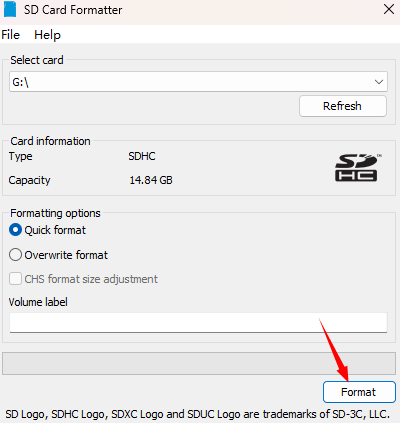The width and height of the screenshot is (400, 423).
Task: Open the File menu
Action: [x=11, y=35]
